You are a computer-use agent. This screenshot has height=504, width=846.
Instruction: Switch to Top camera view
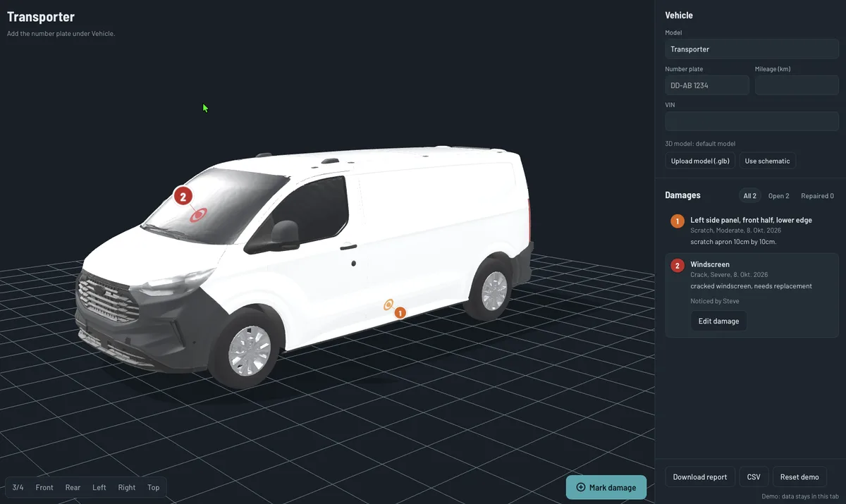pos(154,487)
